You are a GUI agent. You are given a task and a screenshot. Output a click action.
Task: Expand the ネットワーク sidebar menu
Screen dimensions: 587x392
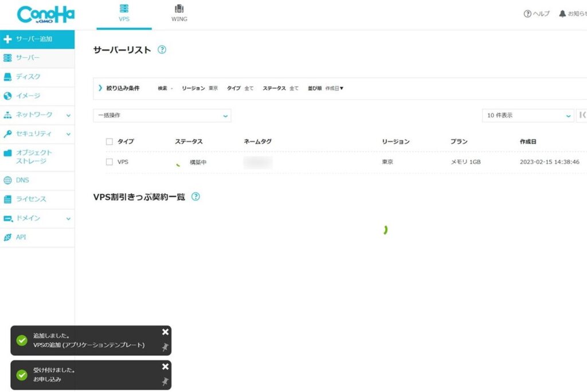[x=37, y=115]
